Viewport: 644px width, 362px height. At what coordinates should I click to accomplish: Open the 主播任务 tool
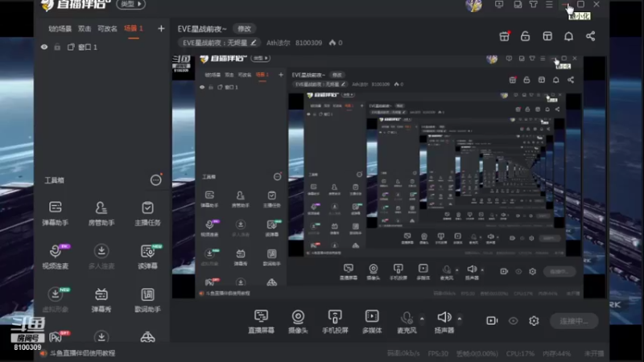tap(147, 213)
